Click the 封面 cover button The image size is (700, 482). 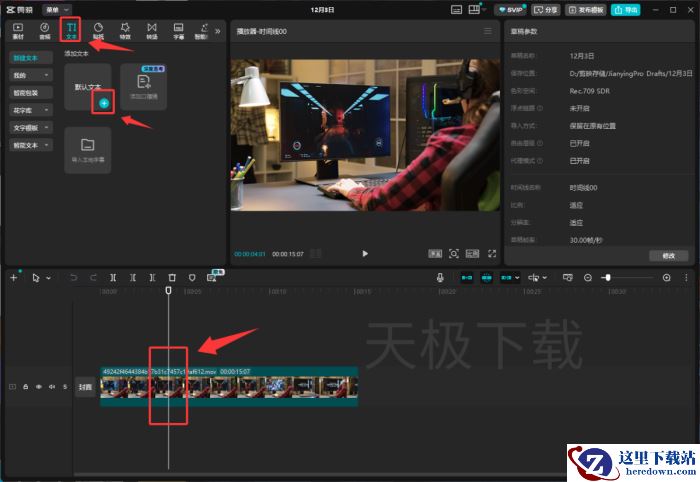(85, 387)
